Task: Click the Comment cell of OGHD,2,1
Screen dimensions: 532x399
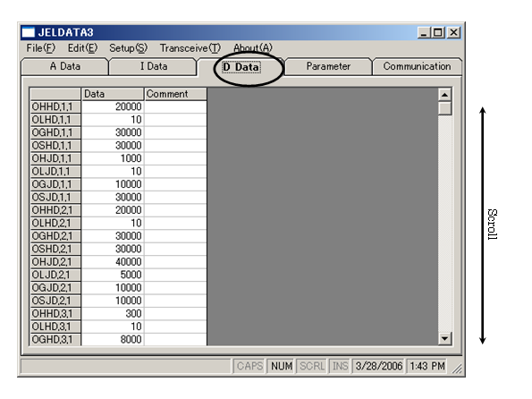Action: pyautogui.click(x=175, y=235)
